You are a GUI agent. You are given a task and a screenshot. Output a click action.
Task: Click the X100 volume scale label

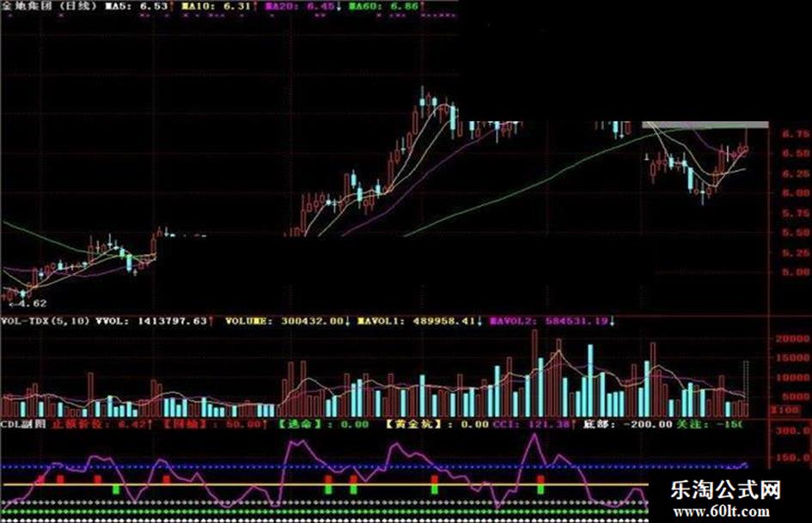[785, 410]
